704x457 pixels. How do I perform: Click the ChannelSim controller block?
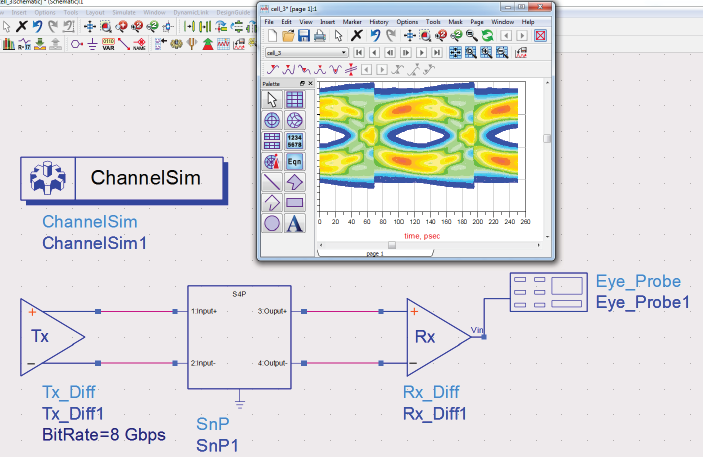[122, 179]
